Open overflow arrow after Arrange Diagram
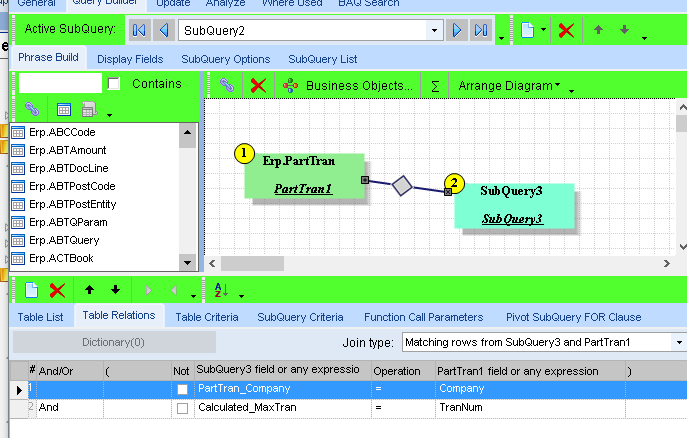This screenshot has width=687, height=438. click(572, 91)
